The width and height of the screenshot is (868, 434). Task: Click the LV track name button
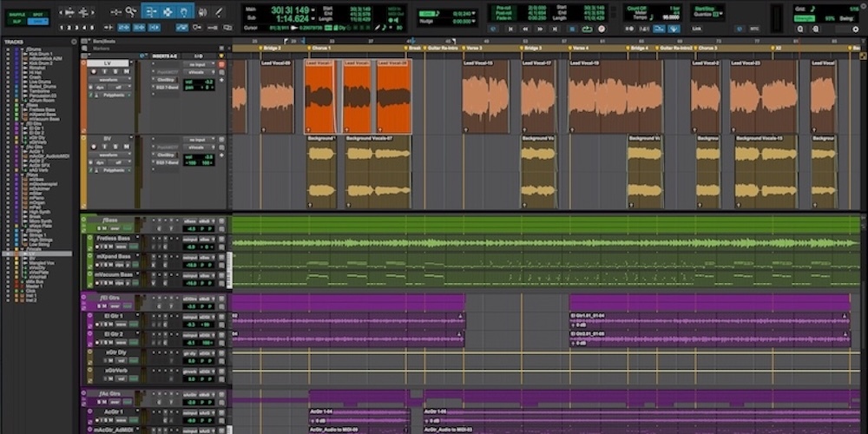pyautogui.click(x=108, y=63)
